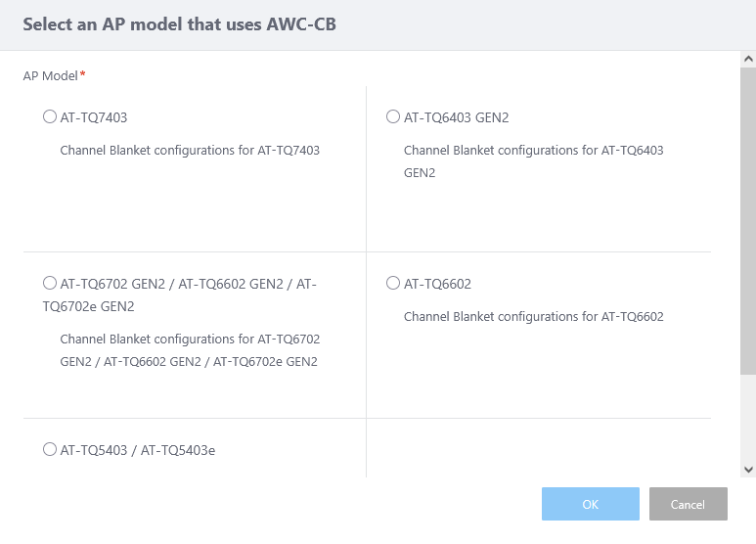Click the scrollbar down arrow
756x544 pixels.
(748, 469)
